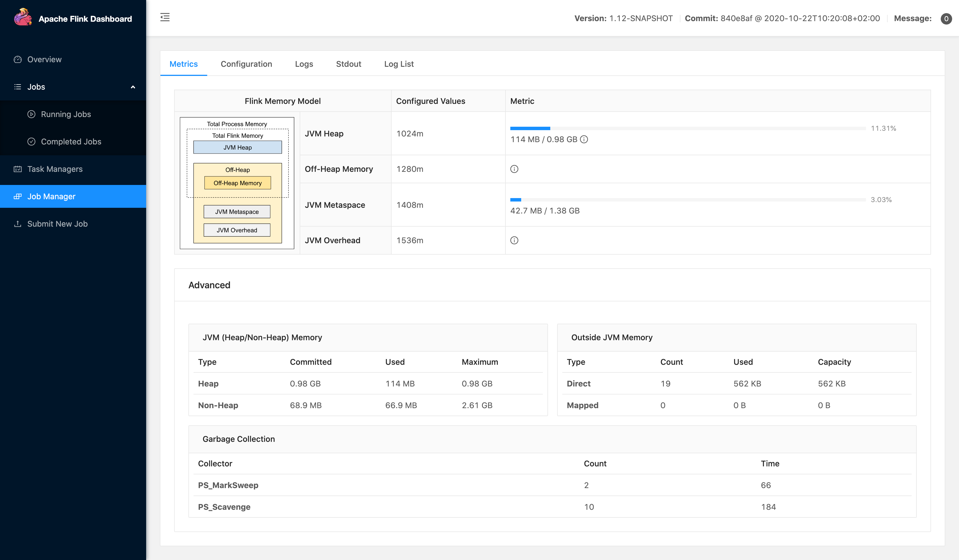Viewport: 959px width, 560px height.
Task: Open Running Jobs list
Action: coord(66,114)
